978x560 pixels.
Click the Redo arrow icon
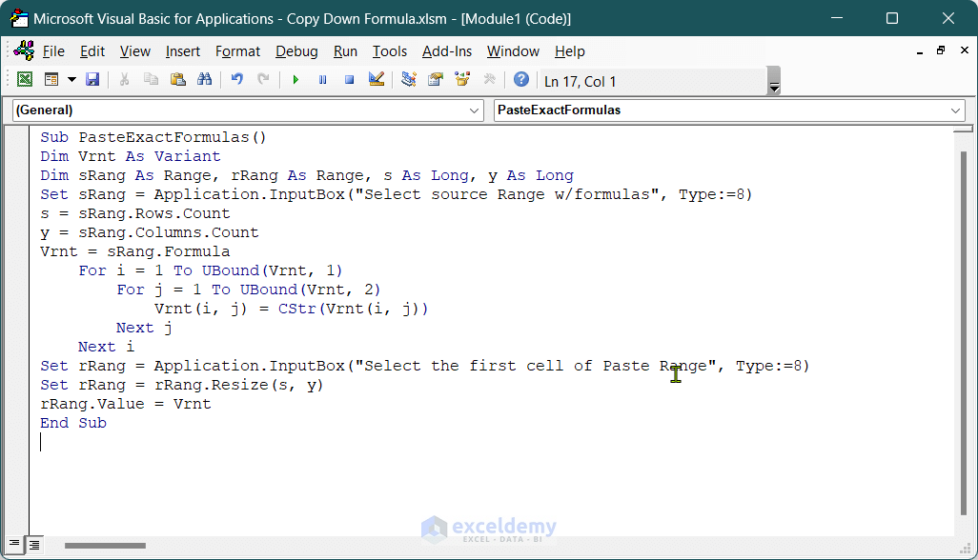click(x=263, y=80)
